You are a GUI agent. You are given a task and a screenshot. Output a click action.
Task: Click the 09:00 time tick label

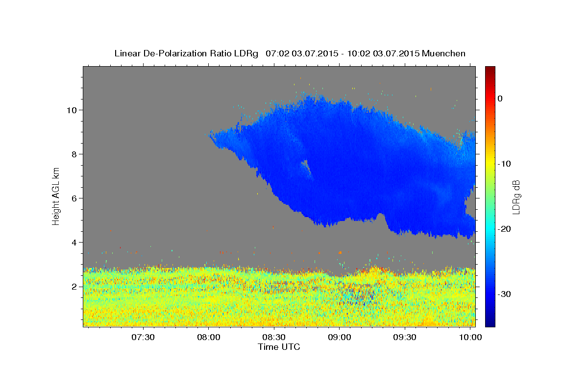click(340, 338)
